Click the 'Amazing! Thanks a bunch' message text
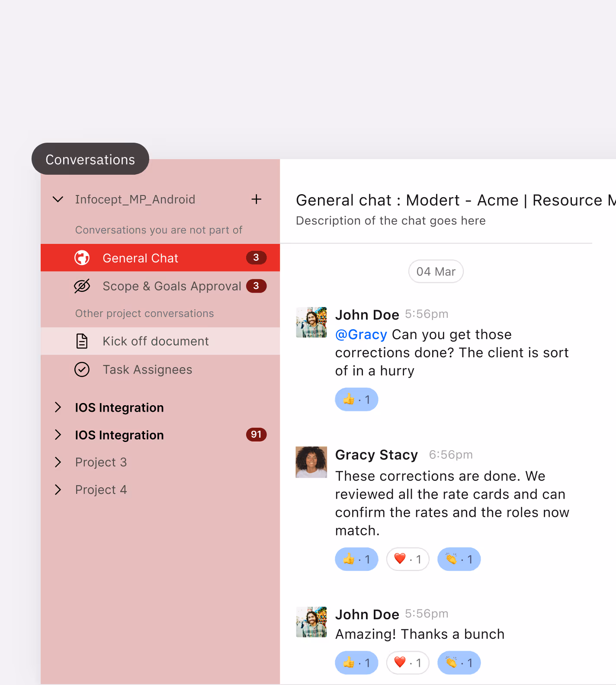Image resolution: width=616 pixels, height=685 pixels. click(x=420, y=634)
